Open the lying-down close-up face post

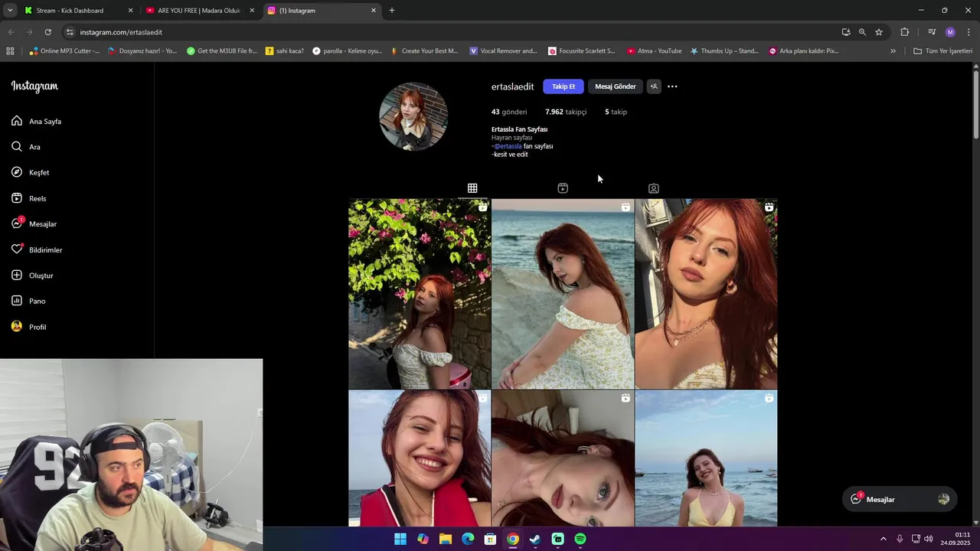pyautogui.click(x=563, y=458)
